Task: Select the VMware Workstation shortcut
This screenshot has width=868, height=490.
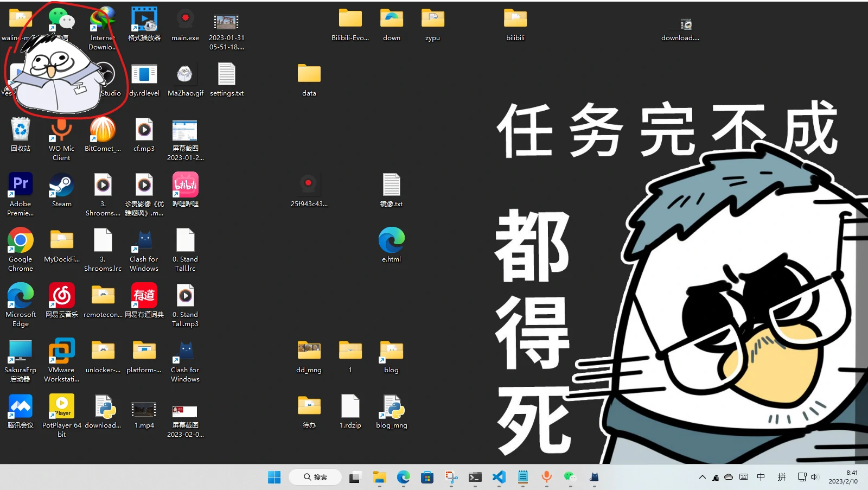Action: tap(61, 352)
